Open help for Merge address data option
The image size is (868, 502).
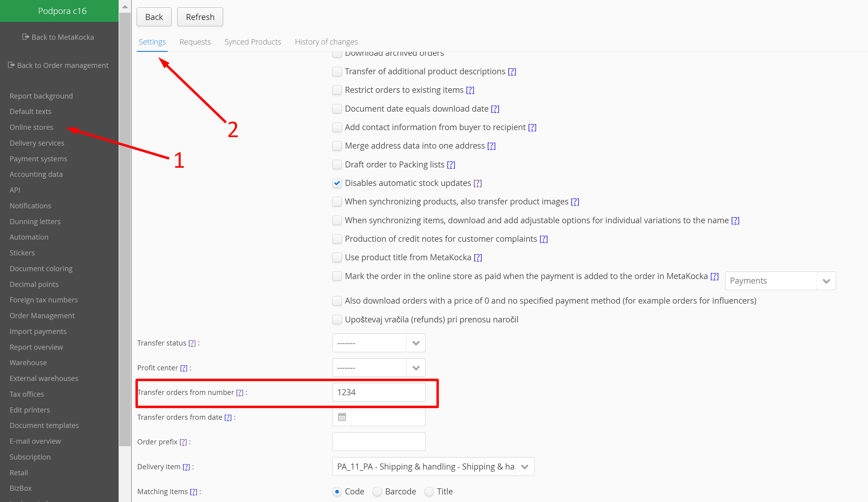[491, 146]
